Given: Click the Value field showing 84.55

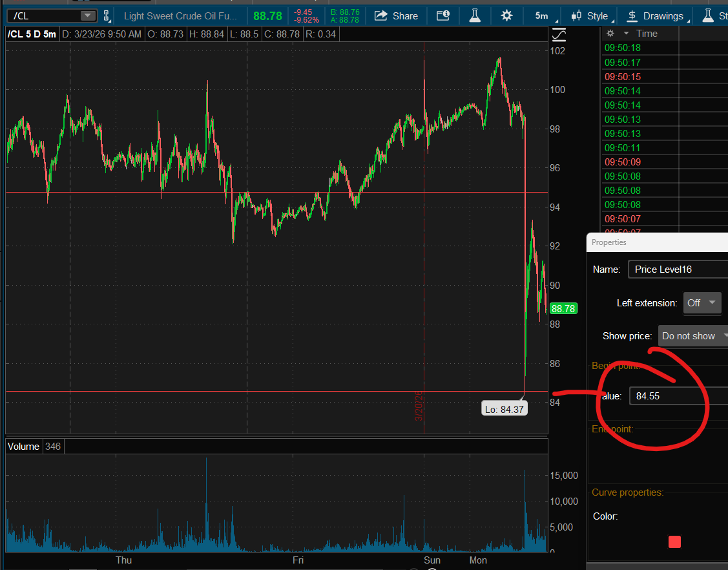Looking at the screenshot, I should (678, 396).
